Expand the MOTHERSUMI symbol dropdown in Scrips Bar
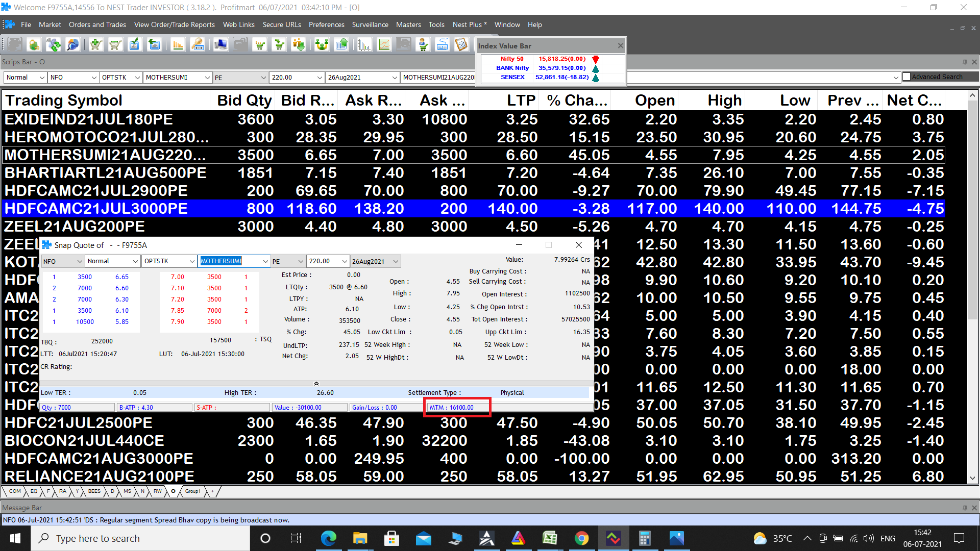This screenshot has width=980, height=551. (207, 78)
